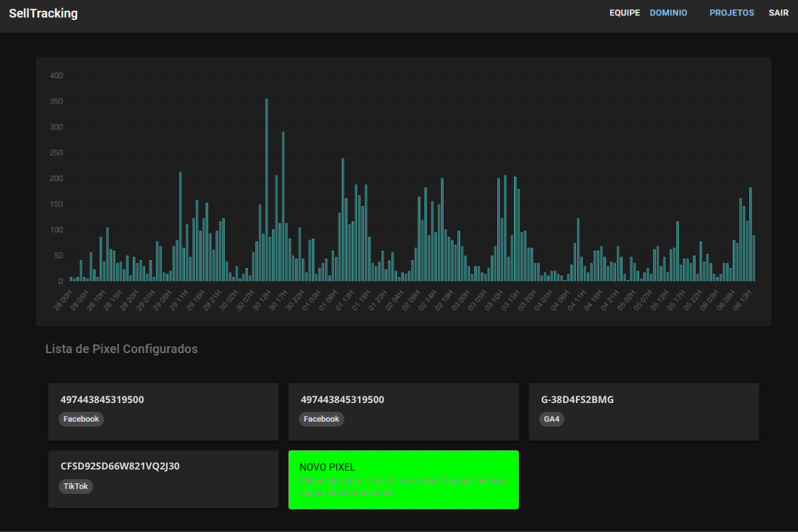
Task: Click the 28 00H x-axis label
Action: pos(63,301)
